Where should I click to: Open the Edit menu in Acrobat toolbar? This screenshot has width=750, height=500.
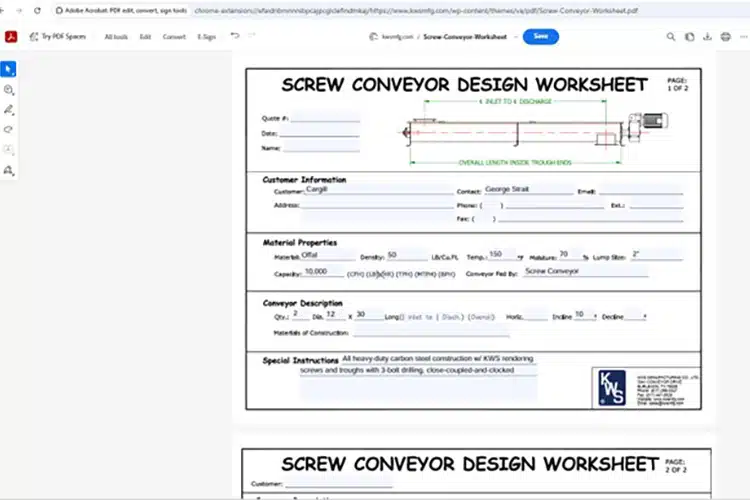tap(145, 37)
